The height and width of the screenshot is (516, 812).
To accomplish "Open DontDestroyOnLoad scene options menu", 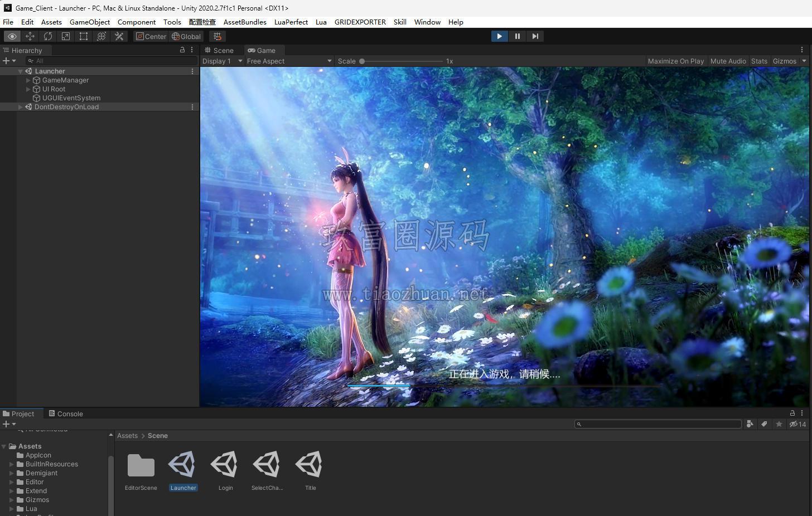I will [192, 107].
